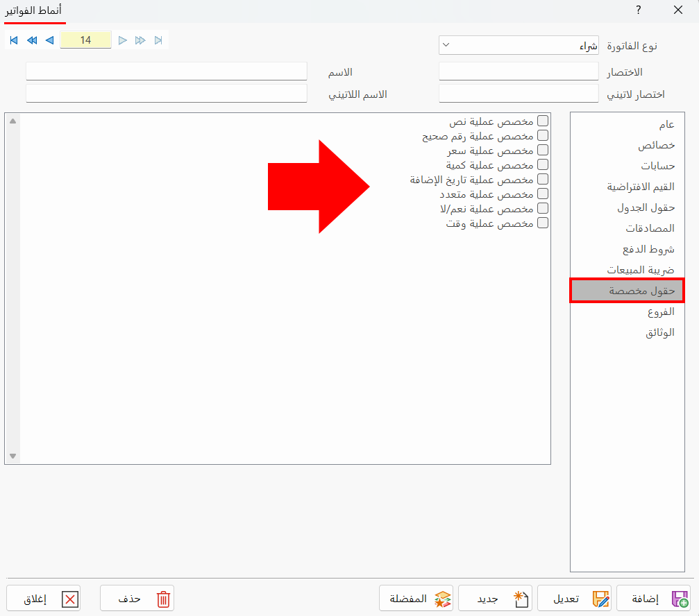Image resolution: width=699 pixels, height=616 pixels.
Task: Click the حذف button
Action: pos(137,598)
